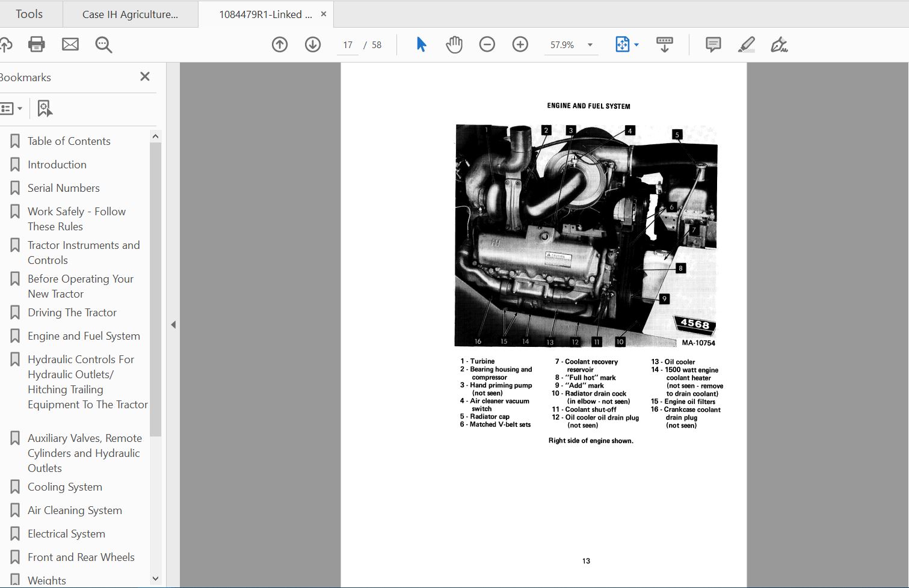909x588 pixels.
Task: Go to the Cooling System bookmark
Action: point(64,486)
